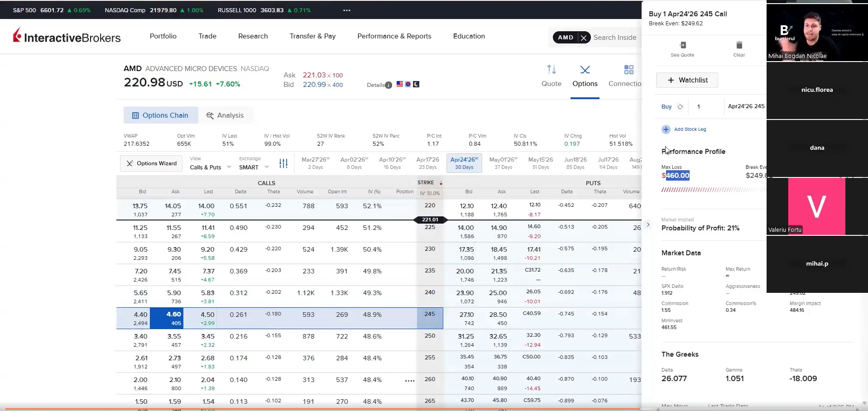Click the Watchlist button
The image size is (868, 411).
point(686,80)
